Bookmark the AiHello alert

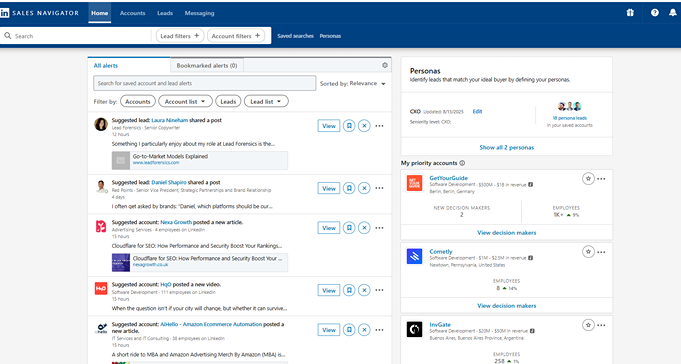[349, 330]
